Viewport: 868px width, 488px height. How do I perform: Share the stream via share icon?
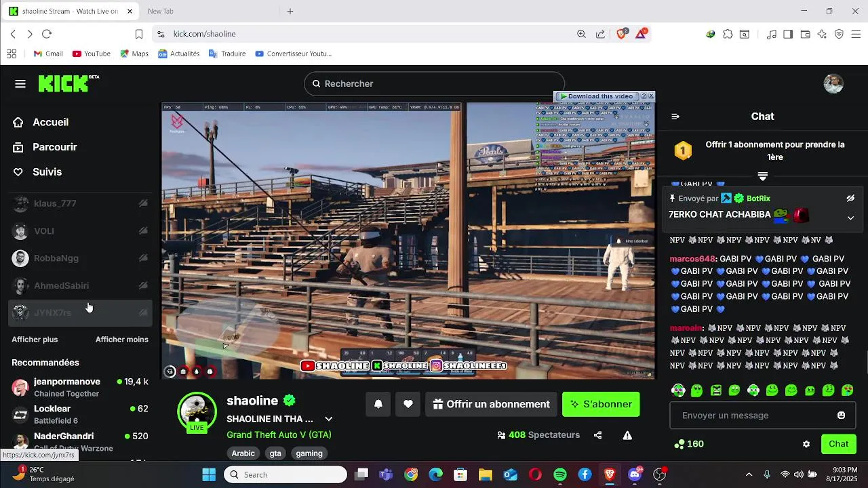click(597, 435)
